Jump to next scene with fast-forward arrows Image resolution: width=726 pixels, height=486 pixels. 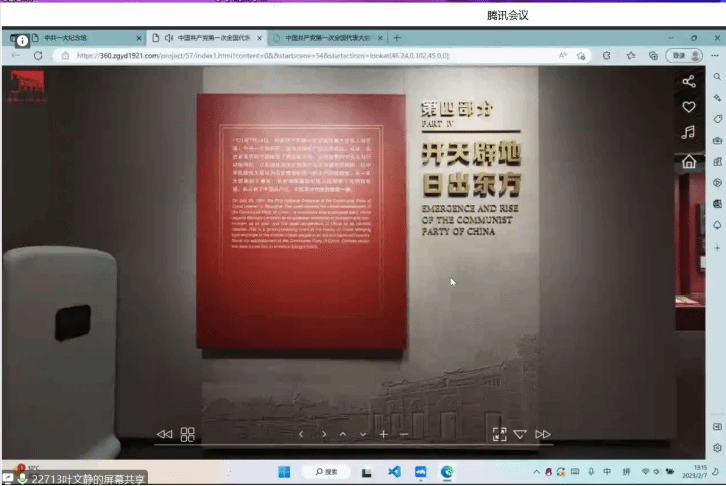543,434
